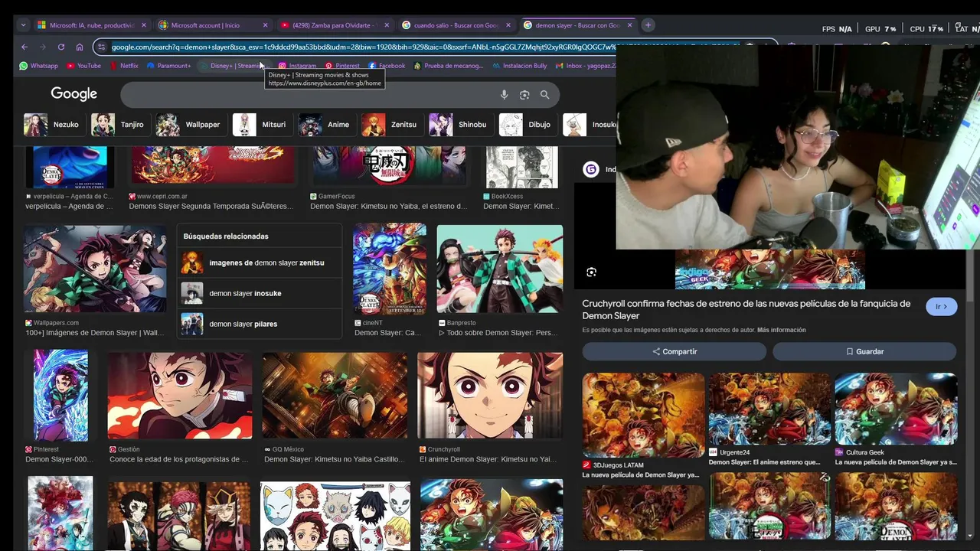Viewport: 980px width, 551px height.
Task: Click the Más información link
Action: (x=782, y=330)
